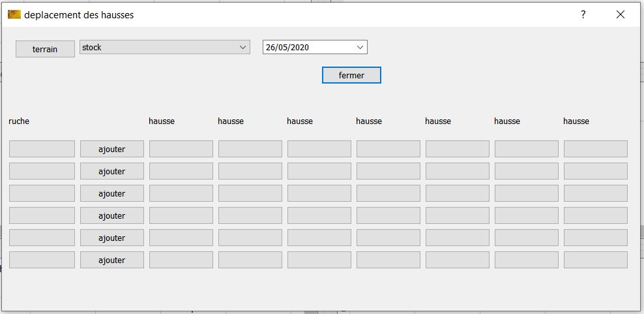Open the stock dropdown list
This screenshot has width=644, height=314.
click(x=242, y=48)
